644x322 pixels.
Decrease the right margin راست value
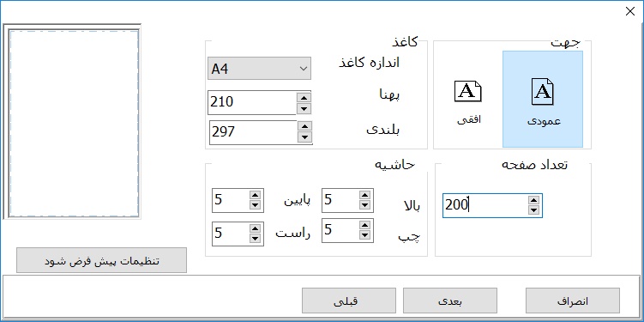point(255,239)
